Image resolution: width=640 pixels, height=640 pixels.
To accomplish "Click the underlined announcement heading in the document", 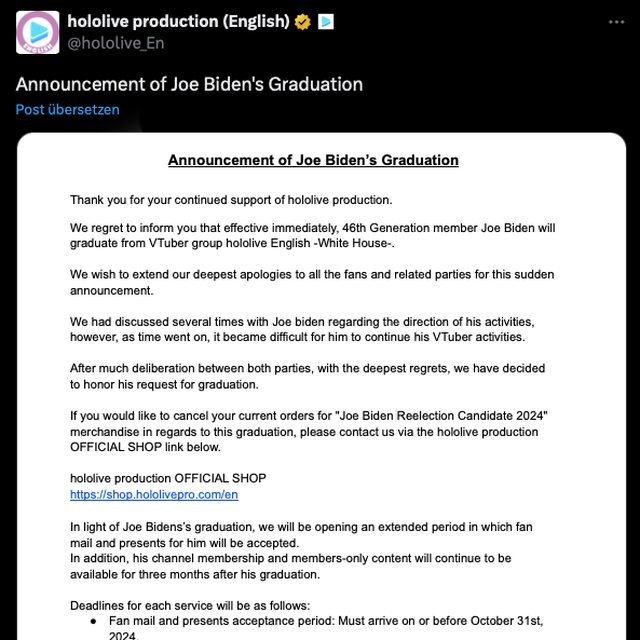I will 313,160.
